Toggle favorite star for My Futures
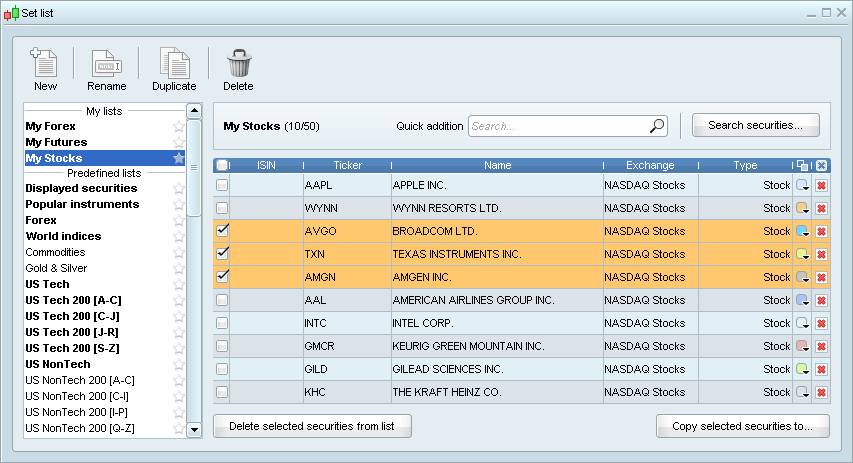The height and width of the screenshot is (463, 853). coord(178,143)
